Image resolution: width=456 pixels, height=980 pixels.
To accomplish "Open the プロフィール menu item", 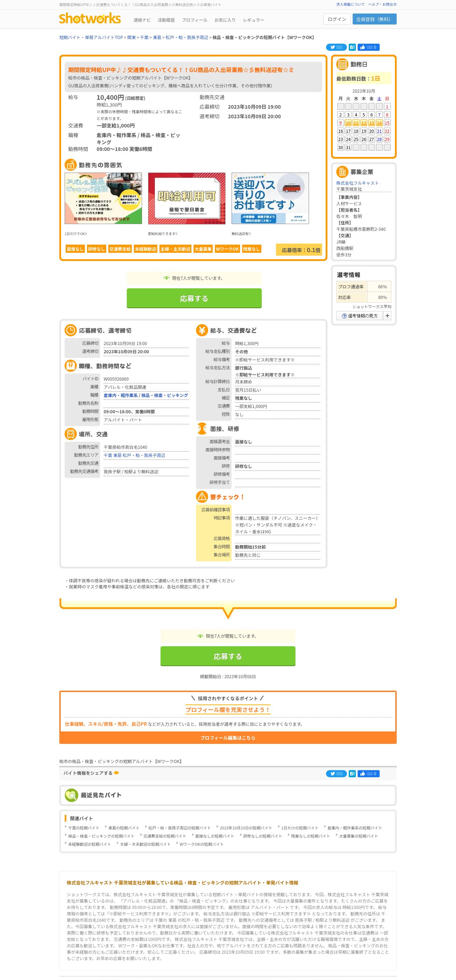I will pos(195,20).
